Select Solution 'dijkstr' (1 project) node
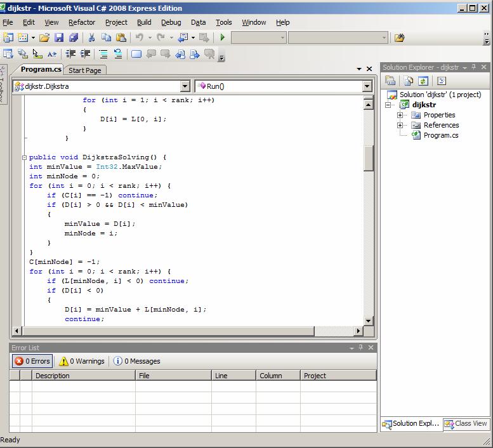This screenshot has height=448, width=493. coord(440,95)
